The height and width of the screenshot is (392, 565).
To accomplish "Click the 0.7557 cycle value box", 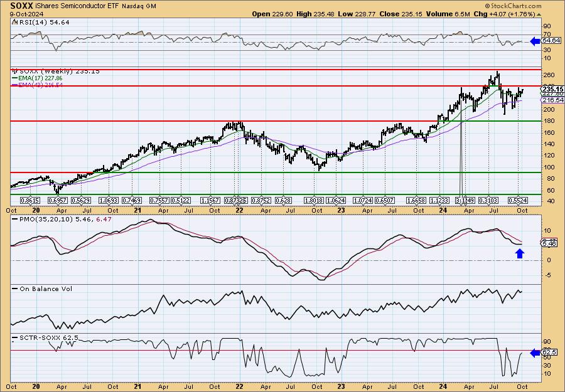I will [x=159, y=200].
